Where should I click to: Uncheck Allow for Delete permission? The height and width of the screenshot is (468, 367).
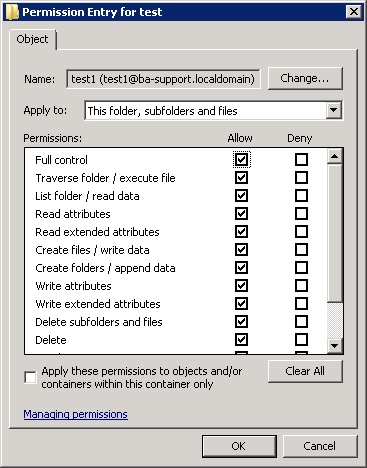241,340
